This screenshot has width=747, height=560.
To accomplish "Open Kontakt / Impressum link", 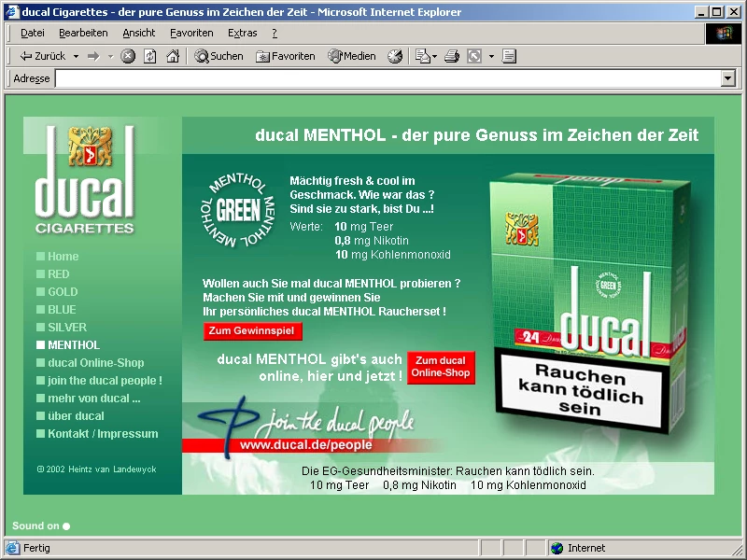I will coord(103,434).
